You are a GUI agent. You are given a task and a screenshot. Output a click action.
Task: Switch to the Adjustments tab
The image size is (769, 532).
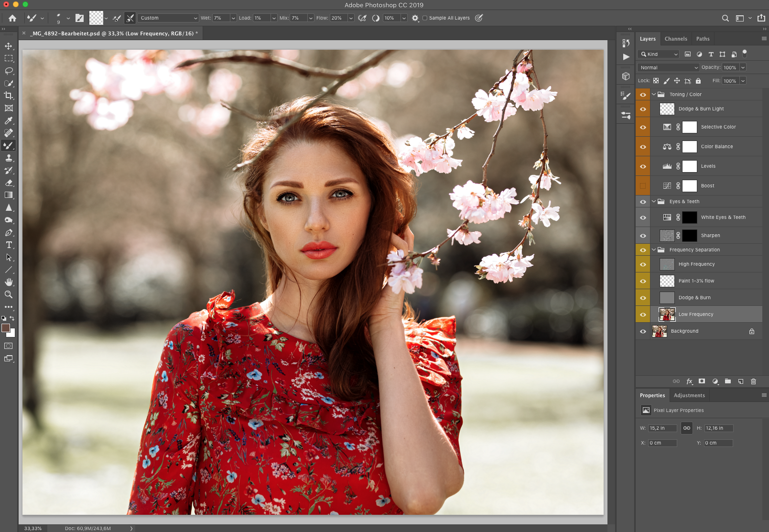tap(689, 396)
